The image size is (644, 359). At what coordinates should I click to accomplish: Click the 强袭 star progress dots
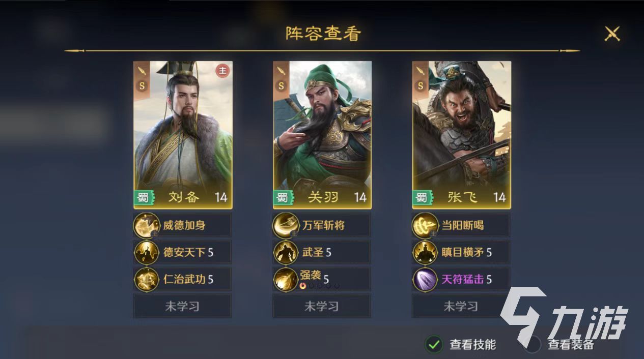(x=320, y=286)
